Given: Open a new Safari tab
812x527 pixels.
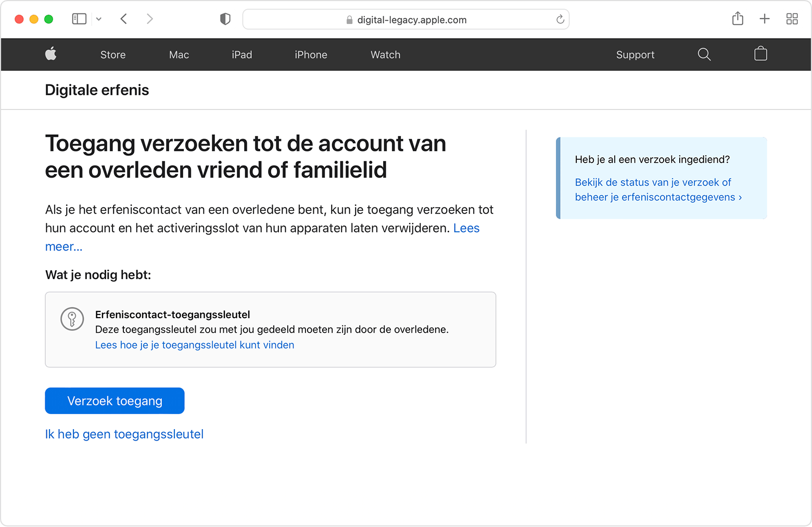Looking at the screenshot, I should click(x=765, y=19).
